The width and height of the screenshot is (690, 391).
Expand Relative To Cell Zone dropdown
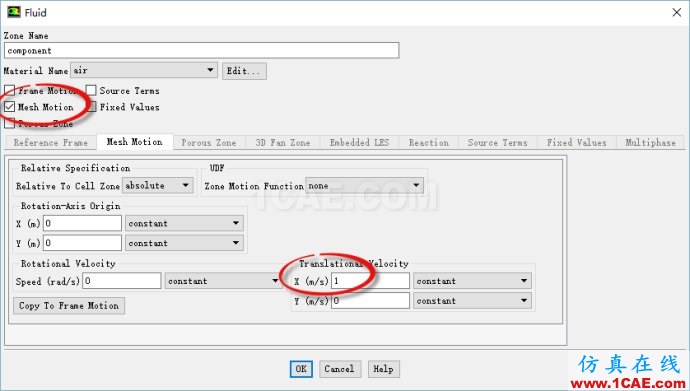coord(158,186)
